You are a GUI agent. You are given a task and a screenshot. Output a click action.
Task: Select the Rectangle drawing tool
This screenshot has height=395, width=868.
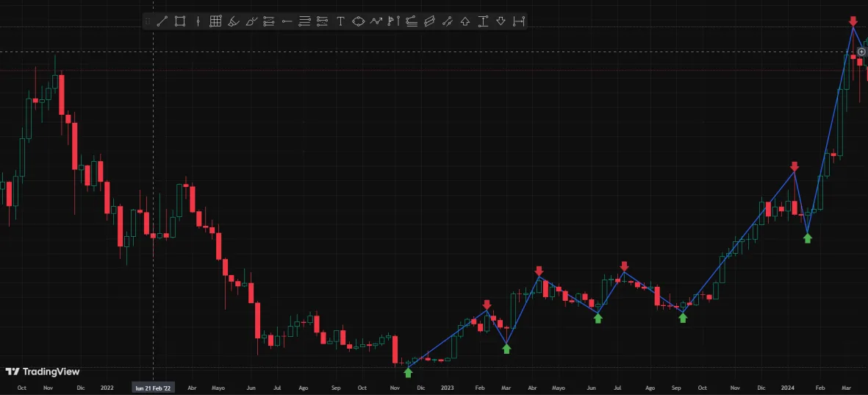(x=180, y=21)
